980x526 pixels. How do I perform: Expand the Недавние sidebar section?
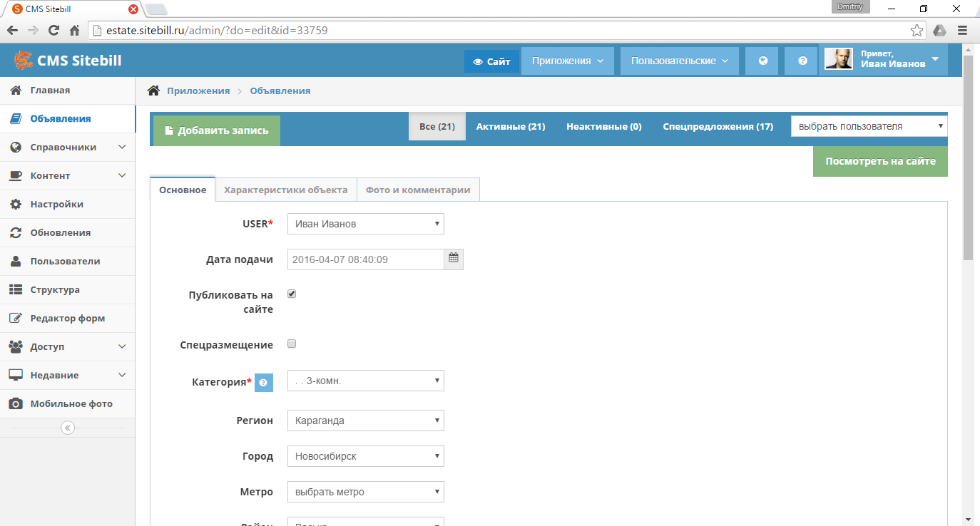tap(122, 376)
